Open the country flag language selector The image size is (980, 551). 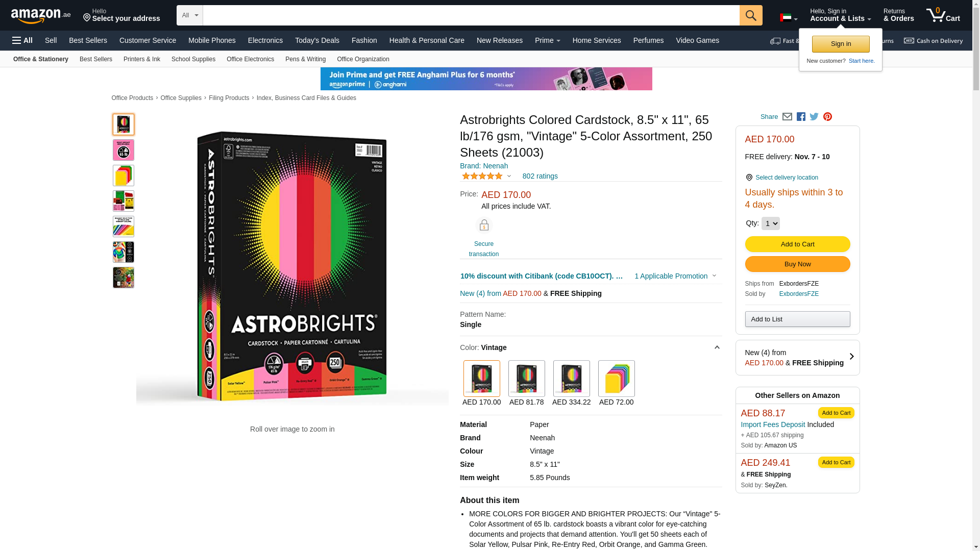coord(789,18)
